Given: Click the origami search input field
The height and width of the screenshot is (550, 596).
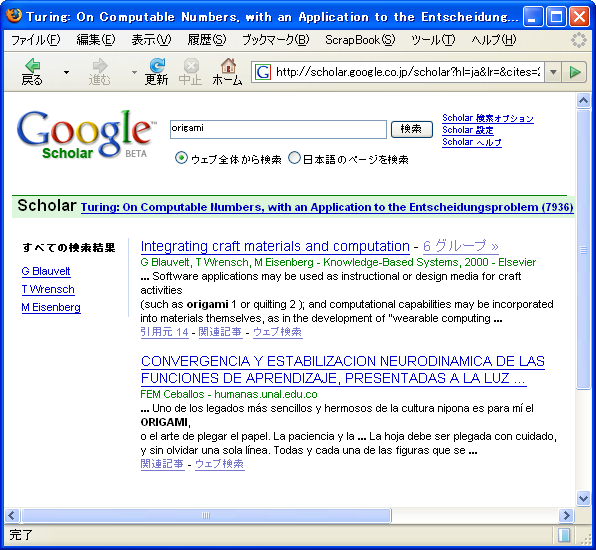Looking at the screenshot, I should 278,129.
